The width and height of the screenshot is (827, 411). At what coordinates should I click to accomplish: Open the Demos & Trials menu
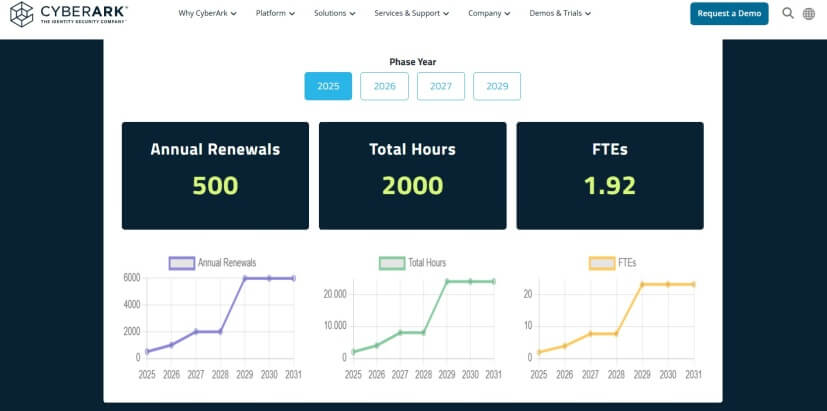pyautogui.click(x=559, y=14)
